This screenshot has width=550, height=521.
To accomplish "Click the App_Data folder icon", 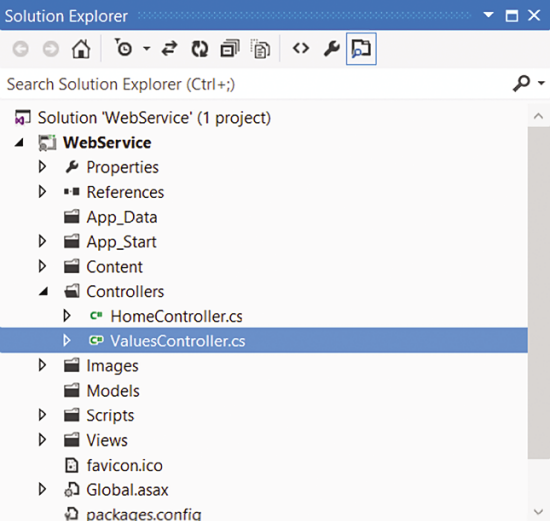I will 72,216.
